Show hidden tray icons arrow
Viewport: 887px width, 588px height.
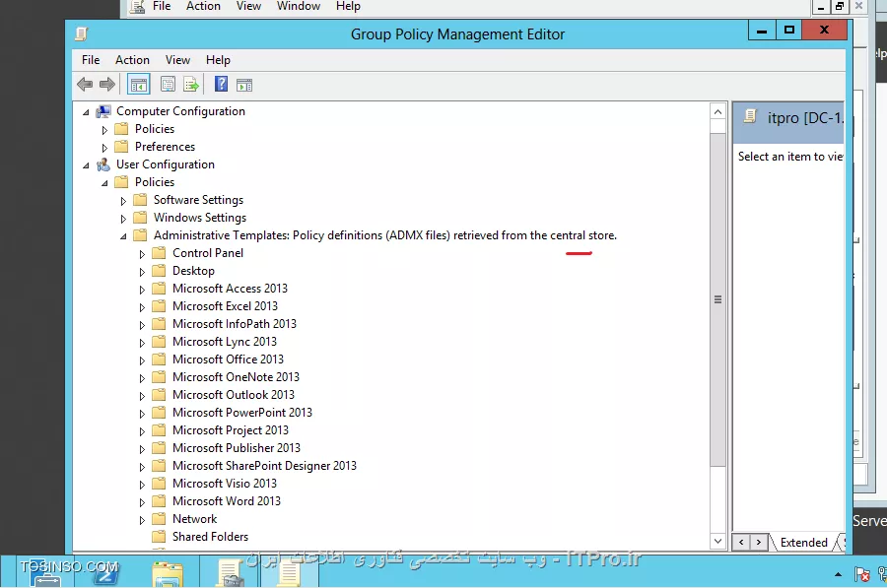pos(838,574)
